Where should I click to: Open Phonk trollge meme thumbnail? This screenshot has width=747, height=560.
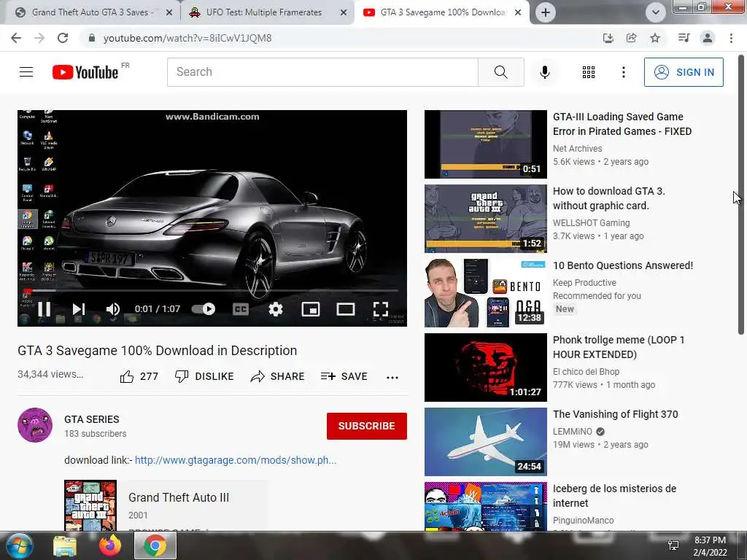click(485, 367)
